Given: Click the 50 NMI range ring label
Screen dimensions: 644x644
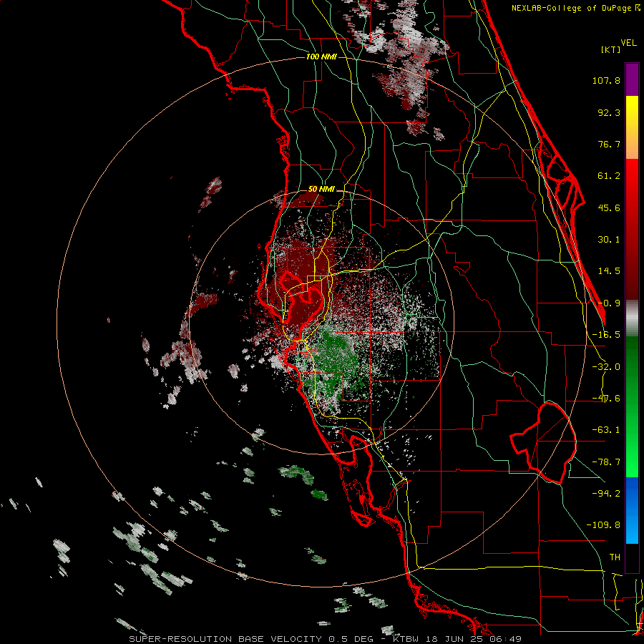Looking at the screenshot, I should (x=321, y=189).
